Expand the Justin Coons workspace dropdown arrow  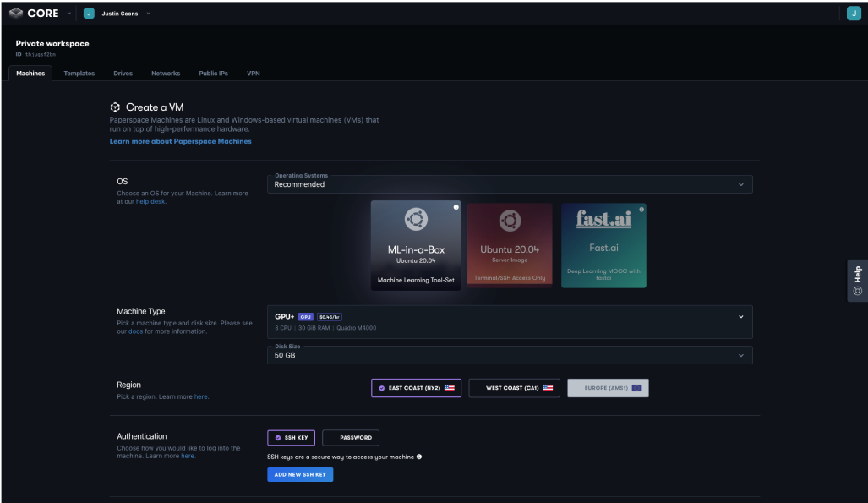(x=149, y=14)
